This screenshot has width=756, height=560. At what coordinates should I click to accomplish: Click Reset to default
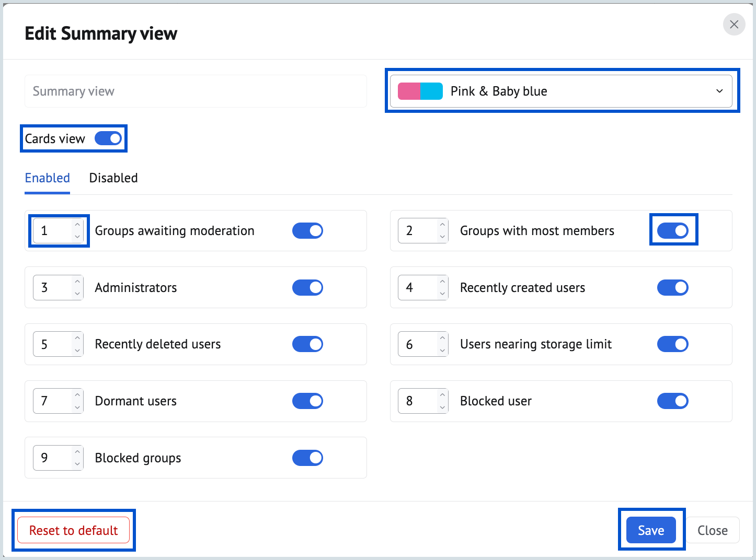point(73,530)
